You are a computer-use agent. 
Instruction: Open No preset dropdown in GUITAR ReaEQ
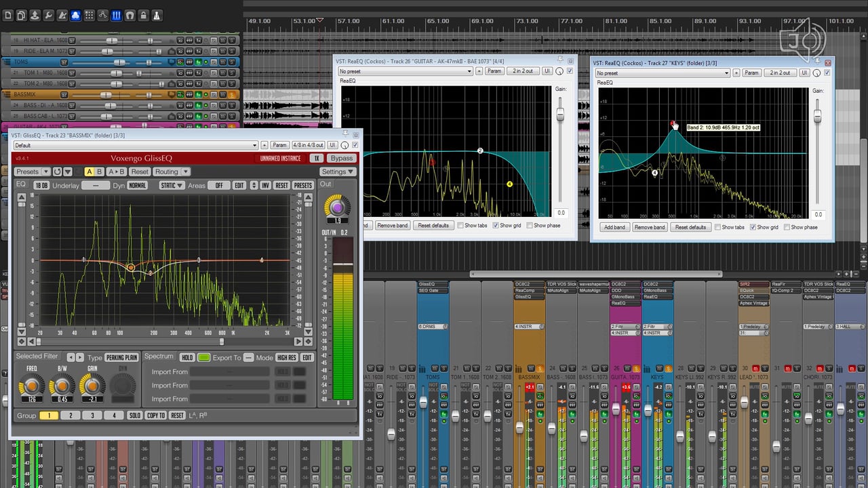coord(406,71)
